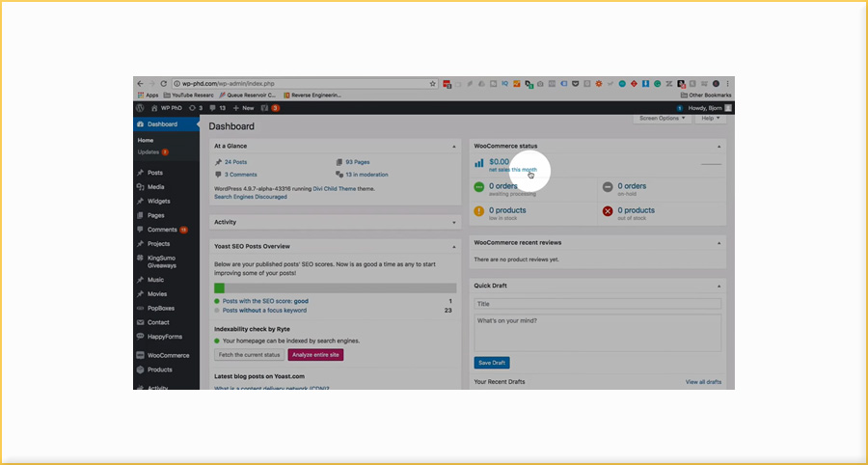The image size is (868, 465).
Task: Expand the Activity widget
Action: pyautogui.click(x=454, y=223)
